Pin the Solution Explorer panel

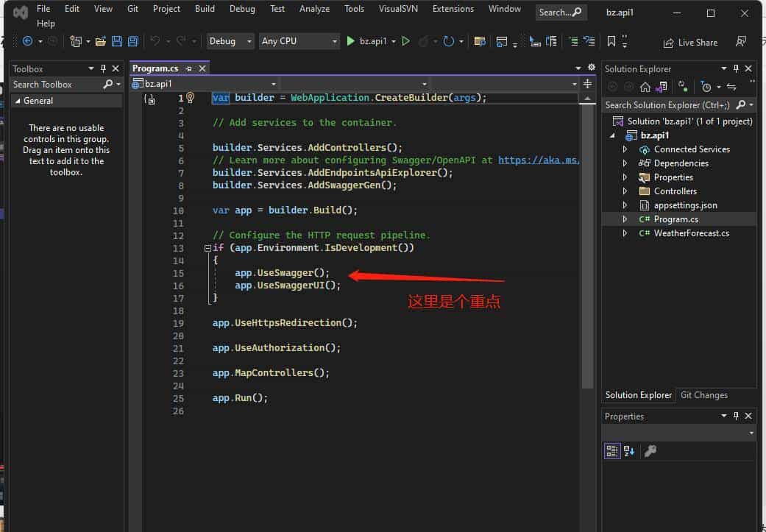click(734, 68)
